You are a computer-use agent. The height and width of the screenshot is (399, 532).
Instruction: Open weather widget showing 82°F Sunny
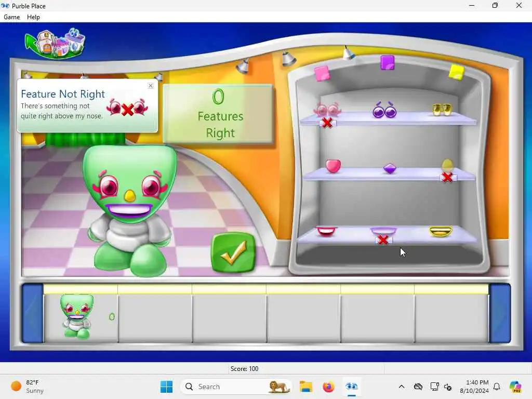click(27, 387)
